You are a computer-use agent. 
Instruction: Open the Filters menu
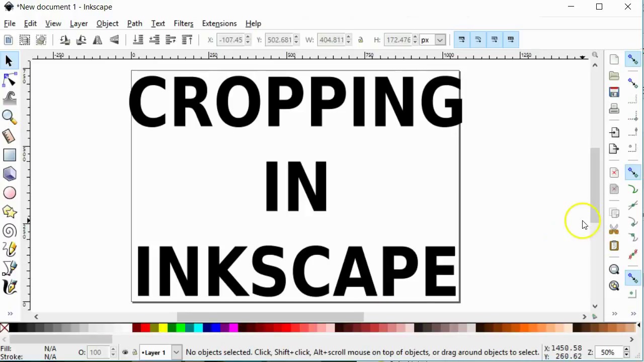click(183, 24)
